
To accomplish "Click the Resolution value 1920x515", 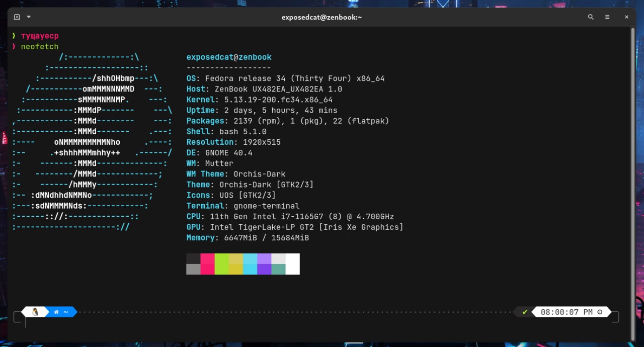I will click(262, 142).
